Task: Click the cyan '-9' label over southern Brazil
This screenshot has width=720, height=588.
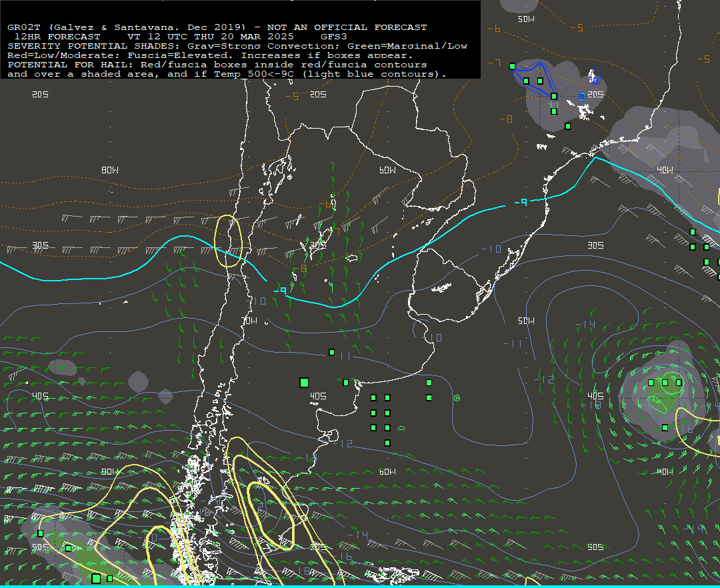Action: point(521,202)
